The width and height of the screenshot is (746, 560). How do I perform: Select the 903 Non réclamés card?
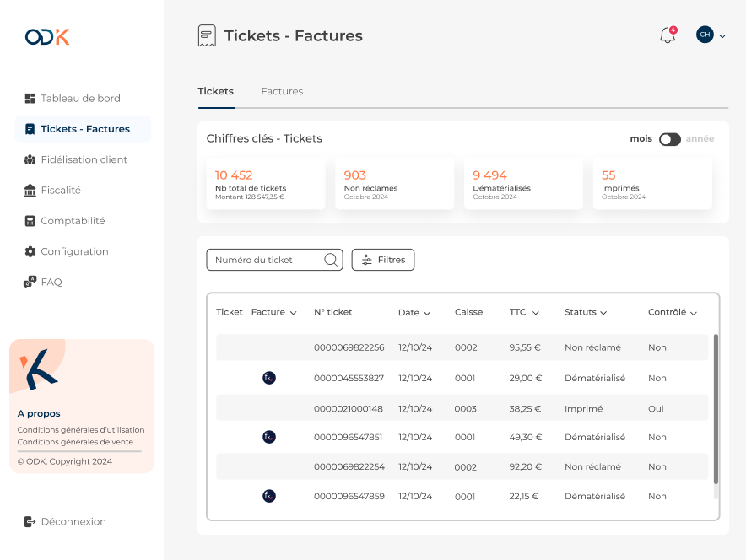click(394, 184)
